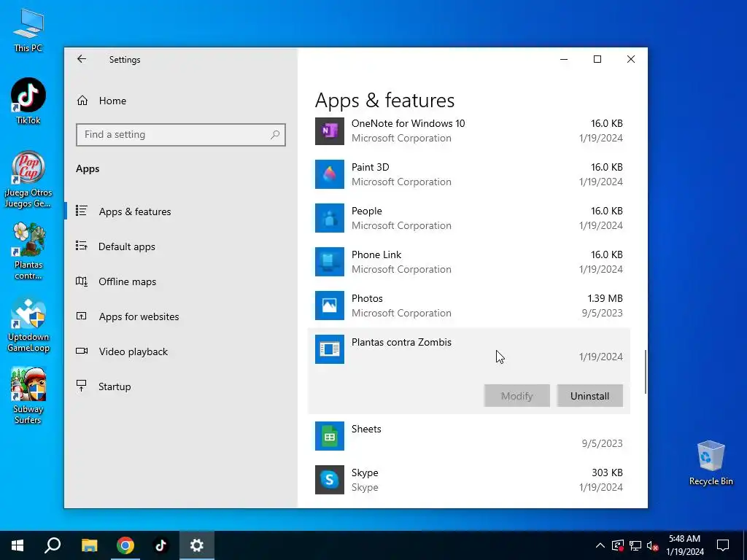Click the Offline maps map icon
747x560 pixels.
tap(82, 281)
